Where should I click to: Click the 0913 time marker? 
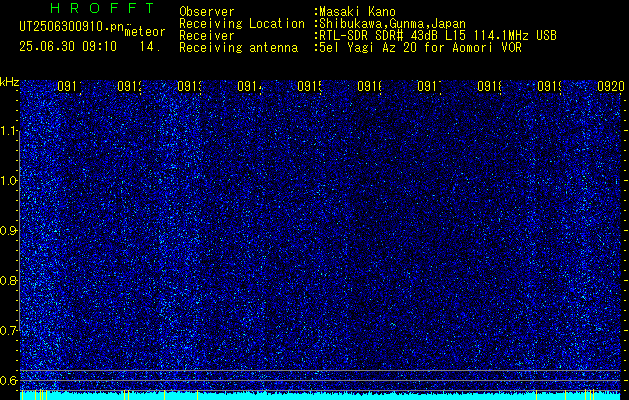[189, 86]
